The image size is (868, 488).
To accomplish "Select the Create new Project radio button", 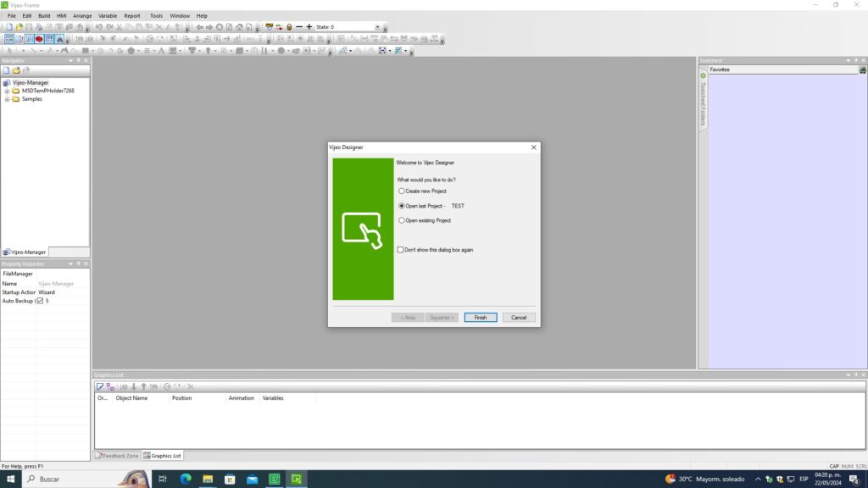I will pos(402,191).
